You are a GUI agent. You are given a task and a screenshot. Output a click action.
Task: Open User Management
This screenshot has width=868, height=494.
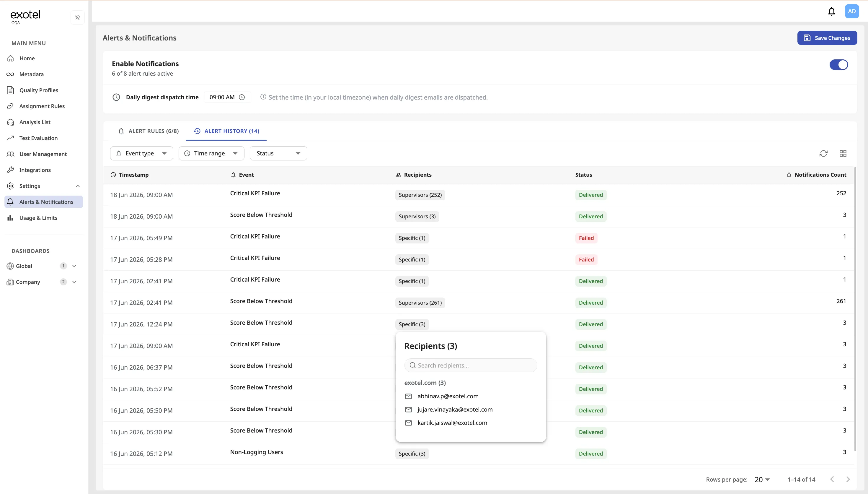pyautogui.click(x=44, y=154)
